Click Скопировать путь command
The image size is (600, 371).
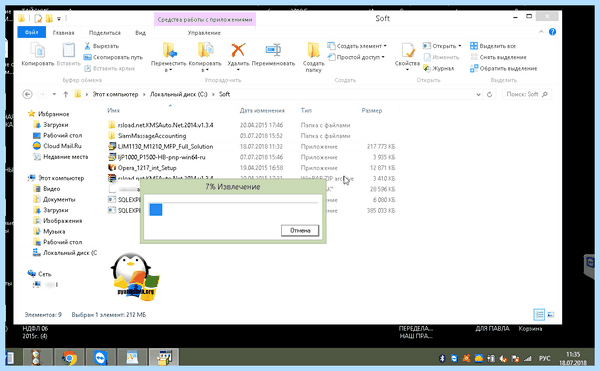coord(113,57)
